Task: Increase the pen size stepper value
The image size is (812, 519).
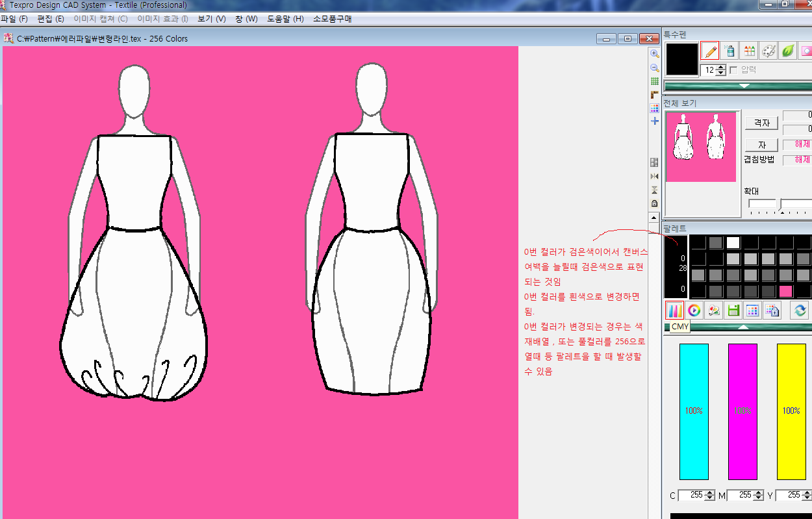Action: point(720,67)
